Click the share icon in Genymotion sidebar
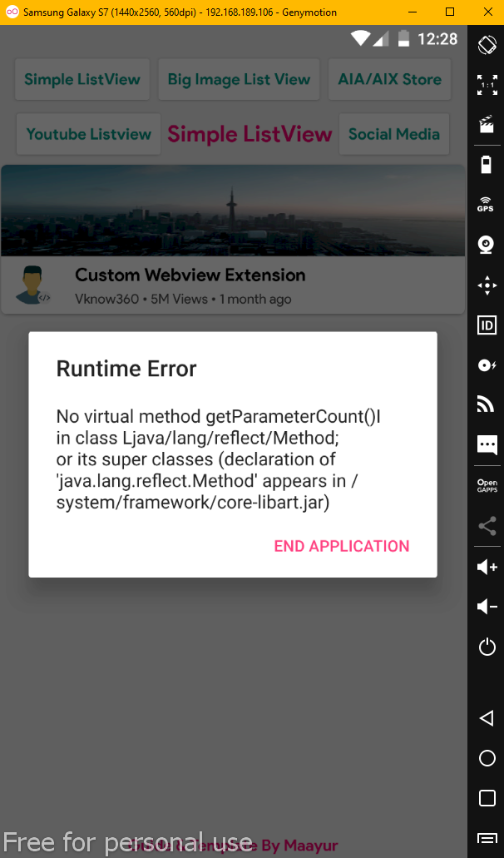504x858 pixels. (x=487, y=526)
